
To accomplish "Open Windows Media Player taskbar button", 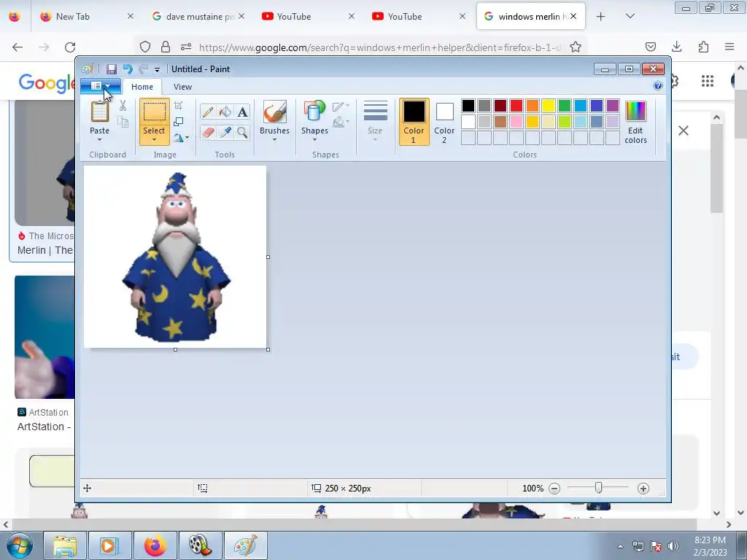I will pyautogui.click(x=109, y=545).
